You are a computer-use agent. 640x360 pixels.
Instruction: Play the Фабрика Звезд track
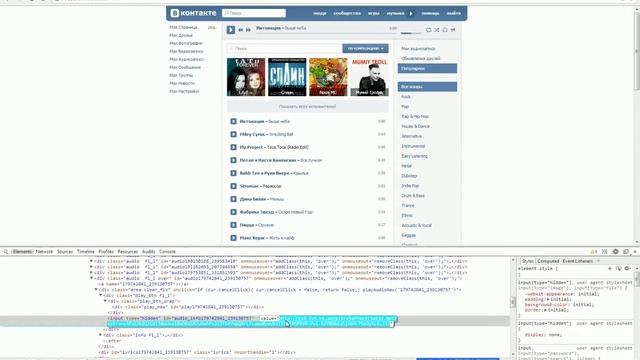pyautogui.click(x=233, y=212)
